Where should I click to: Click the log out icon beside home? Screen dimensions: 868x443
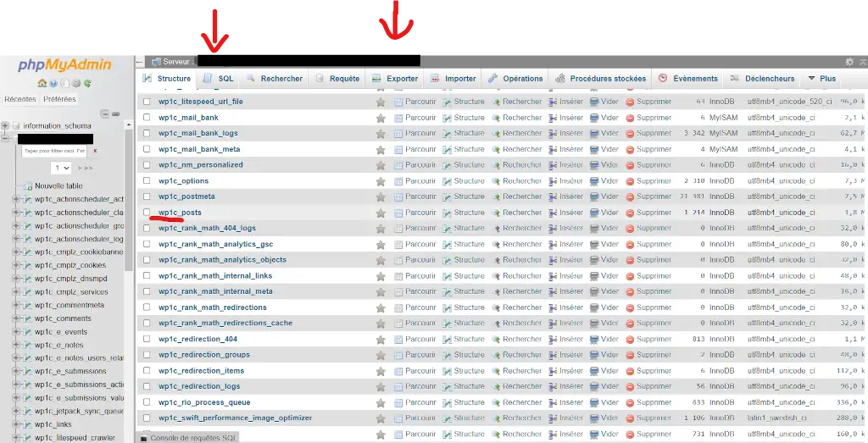click(x=53, y=84)
